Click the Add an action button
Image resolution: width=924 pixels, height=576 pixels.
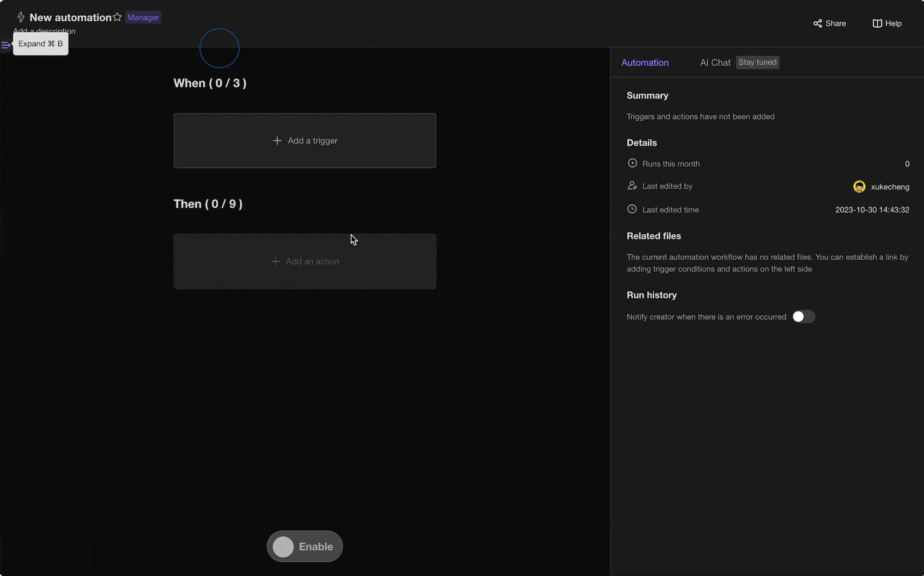pyautogui.click(x=305, y=262)
